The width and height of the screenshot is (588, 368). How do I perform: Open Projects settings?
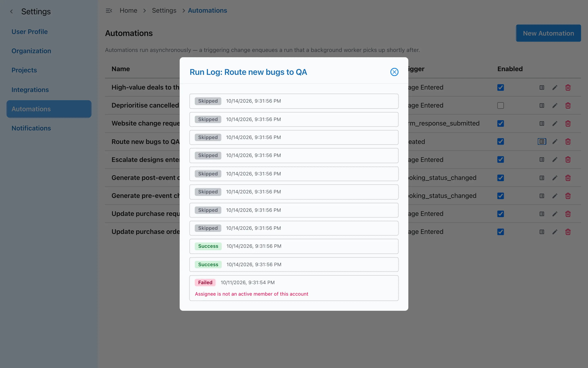(24, 70)
